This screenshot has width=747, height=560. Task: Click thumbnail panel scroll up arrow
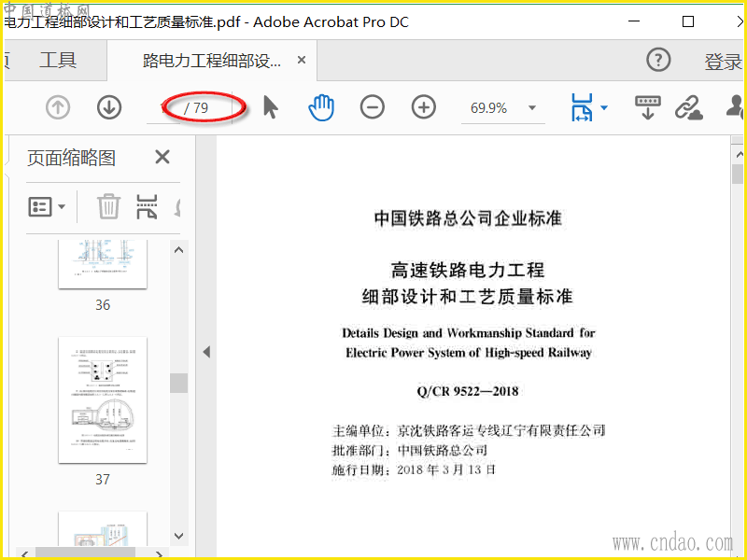coord(178,249)
